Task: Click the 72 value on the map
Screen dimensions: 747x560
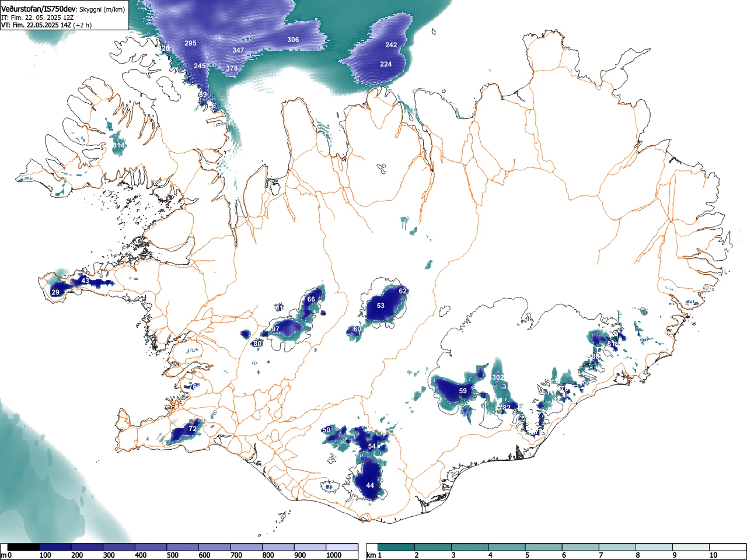Action: tap(193, 429)
